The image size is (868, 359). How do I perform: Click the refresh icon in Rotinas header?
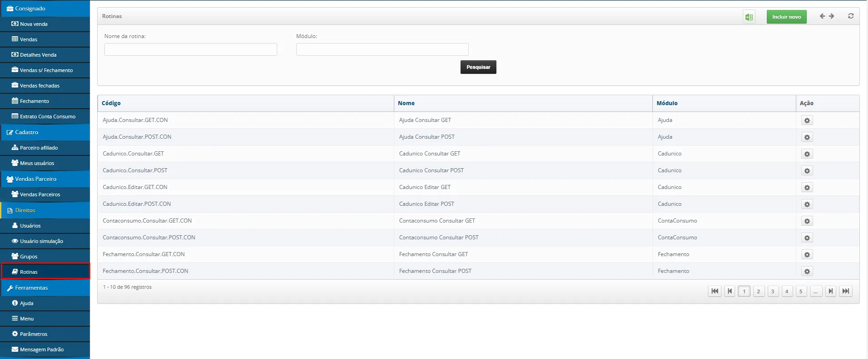pos(851,16)
